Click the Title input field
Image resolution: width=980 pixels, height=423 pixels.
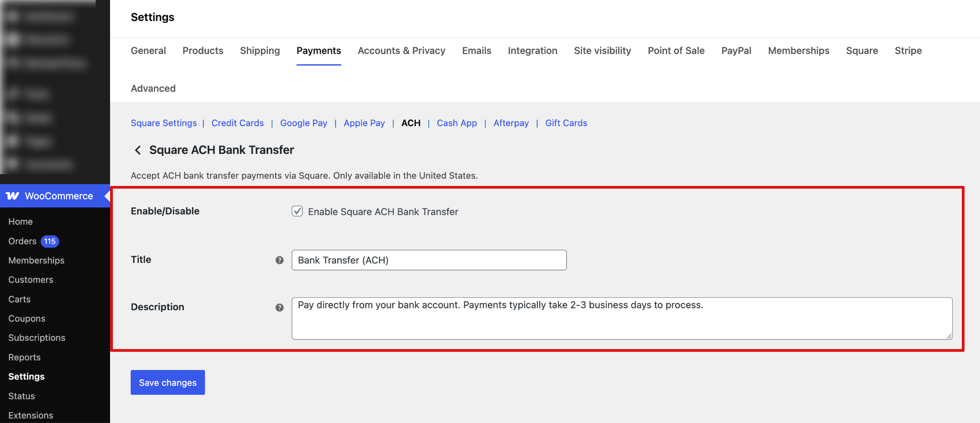click(x=429, y=260)
